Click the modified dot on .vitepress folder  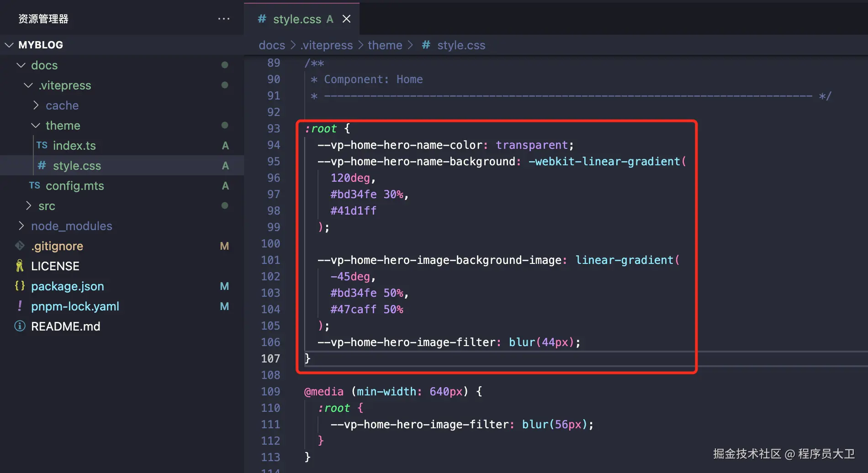225,85
